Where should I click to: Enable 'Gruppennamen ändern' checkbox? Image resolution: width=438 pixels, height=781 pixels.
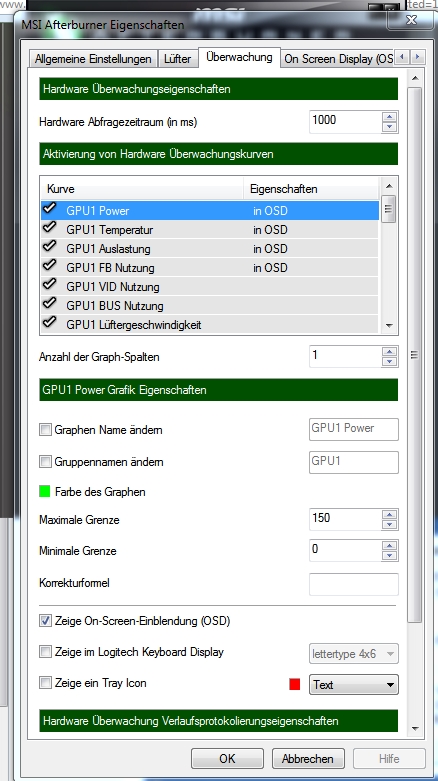click(45, 462)
